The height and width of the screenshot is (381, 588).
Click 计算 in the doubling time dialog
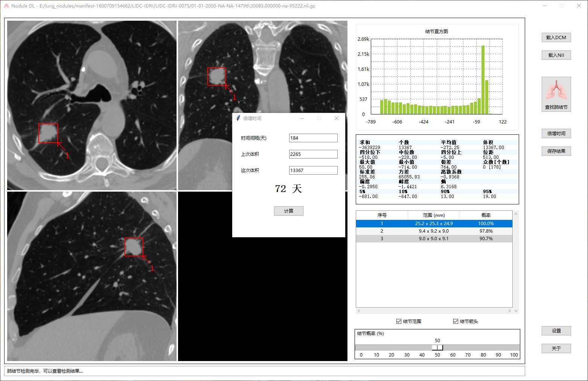288,211
